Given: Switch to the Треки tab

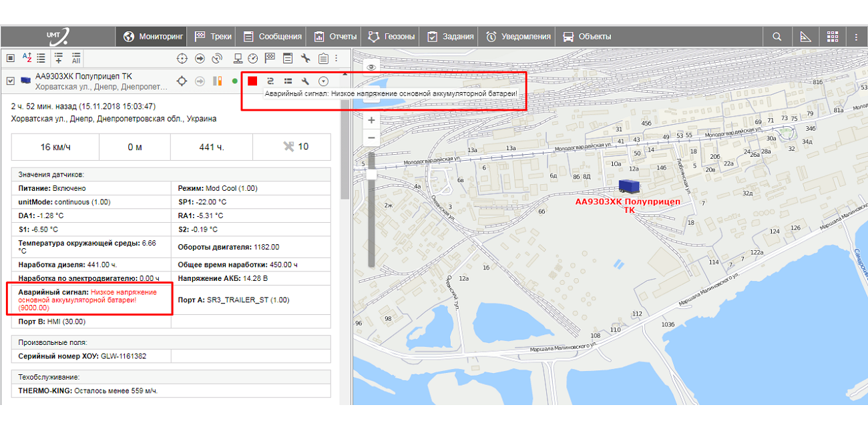Looking at the screenshot, I should click(x=213, y=37).
